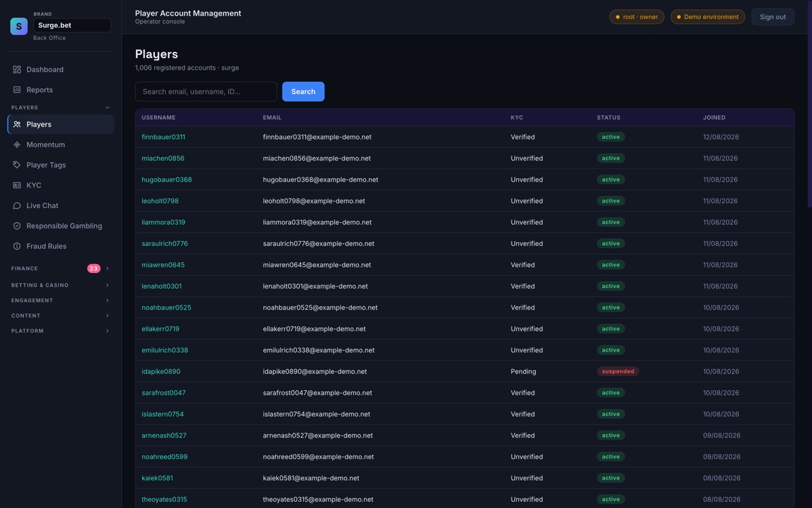Viewport: 812px width, 508px height.
Task: Open Player Tags in the sidebar
Action: click(61, 165)
